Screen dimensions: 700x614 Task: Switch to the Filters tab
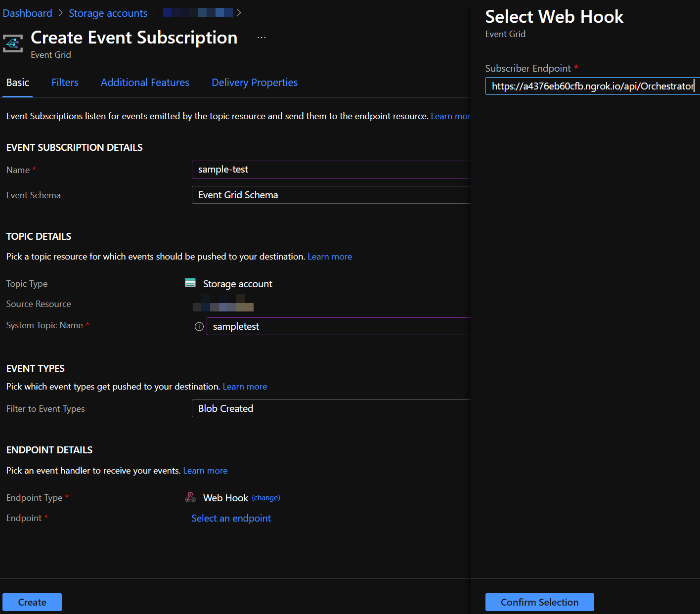click(x=65, y=83)
